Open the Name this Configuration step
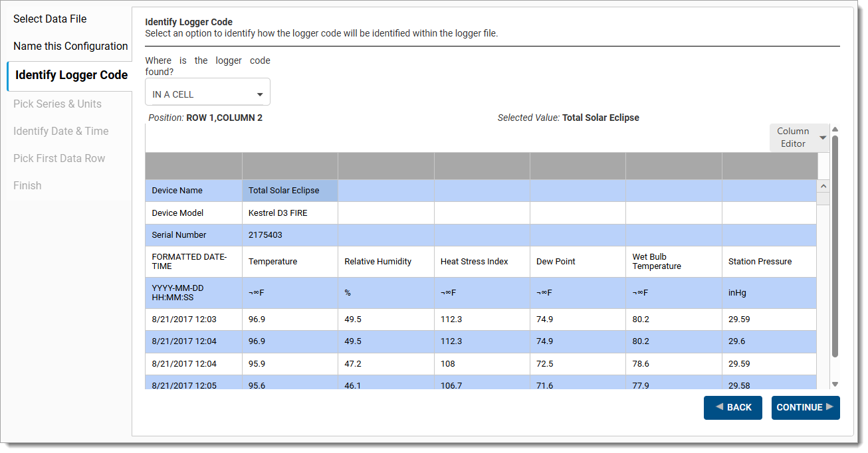The height and width of the screenshot is (453, 868). pos(70,46)
